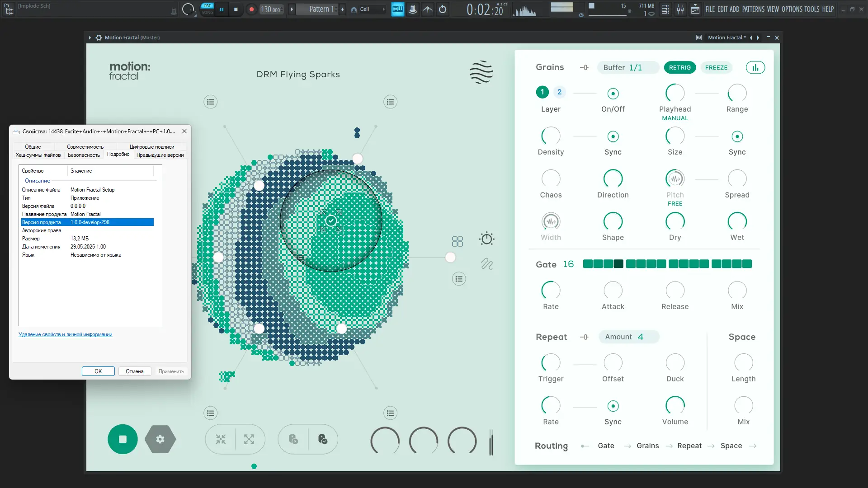Viewport: 868px width, 488px height.
Task: Open the hexagon settings gear button
Action: 160,439
